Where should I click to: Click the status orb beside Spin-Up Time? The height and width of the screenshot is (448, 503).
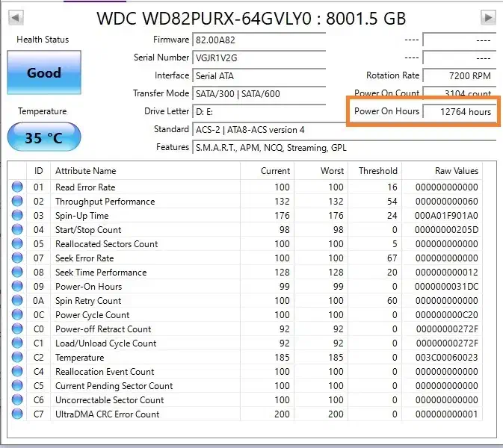tap(17, 216)
